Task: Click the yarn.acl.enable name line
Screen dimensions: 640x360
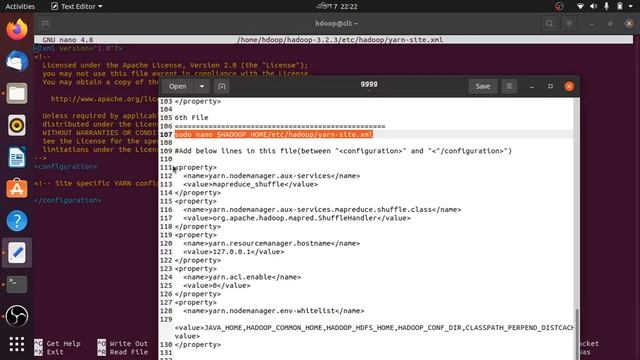Action: click(x=242, y=277)
